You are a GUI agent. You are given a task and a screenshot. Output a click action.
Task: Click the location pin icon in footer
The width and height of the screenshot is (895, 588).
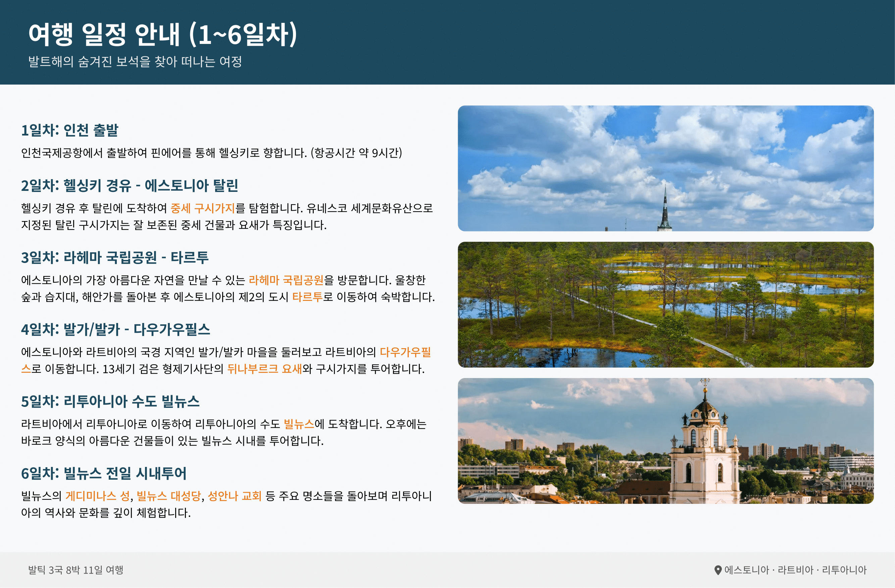pyautogui.click(x=718, y=570)
